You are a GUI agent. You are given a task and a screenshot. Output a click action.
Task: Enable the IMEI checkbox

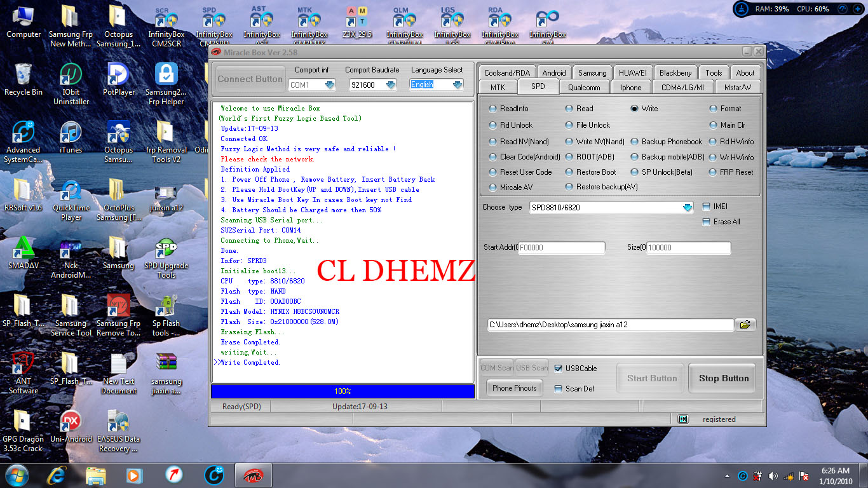tap(706, 207)
